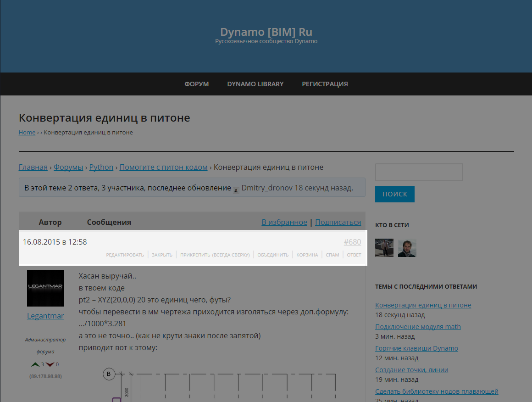The width and height of the screenshot is (532, 402).
Task: Go to Главная in breadcrumbs
Action: (33, 167)
